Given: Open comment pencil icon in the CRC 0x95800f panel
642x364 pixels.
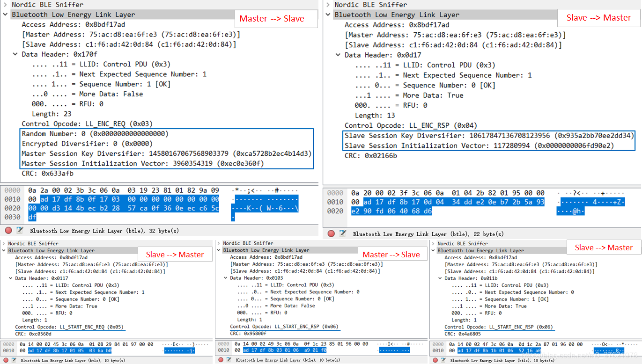Looking at the screenshot, I should pyautogui.click(x=228, y=360).
